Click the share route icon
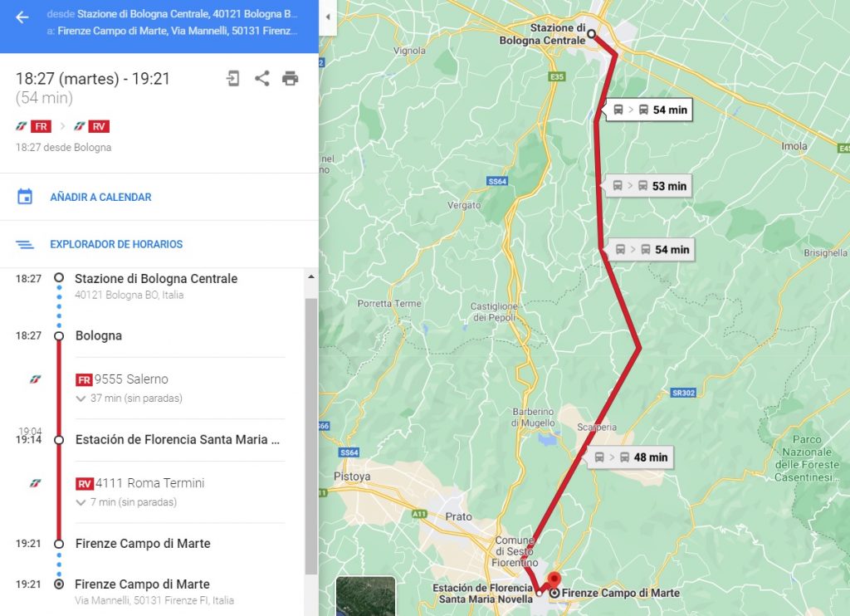This screenshot has height=616, width=850. (261, 79)
